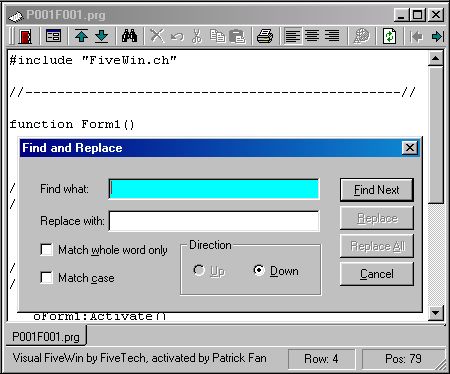Click the #include "FiveWin.ch" code line

tap(93, 60)
